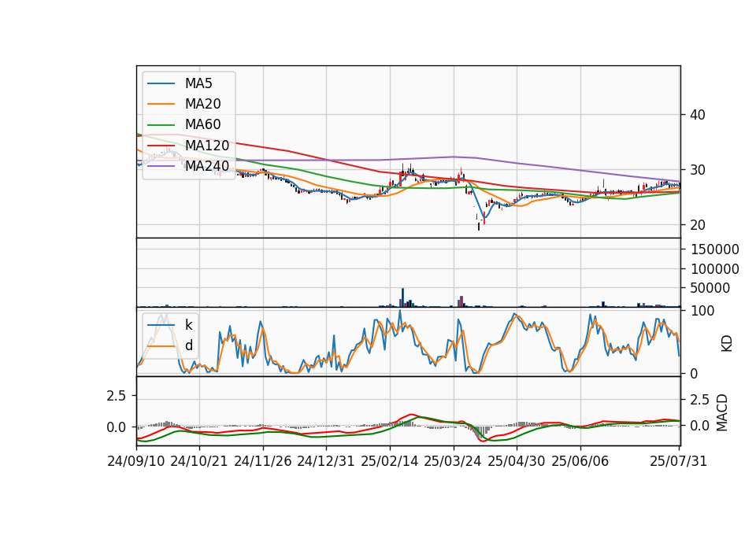Click the MACD axis title
This screenshot has width=756, height=543.
(x=722, y=412)
